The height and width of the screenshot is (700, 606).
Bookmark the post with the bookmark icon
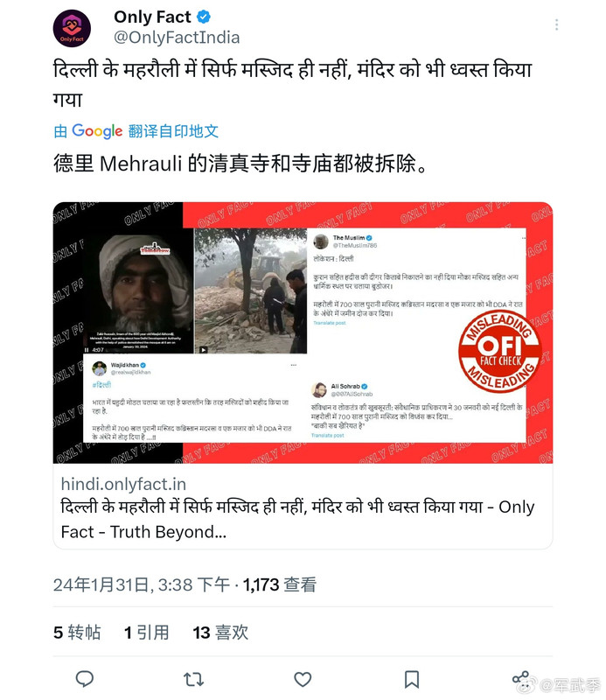pos(412,680)
